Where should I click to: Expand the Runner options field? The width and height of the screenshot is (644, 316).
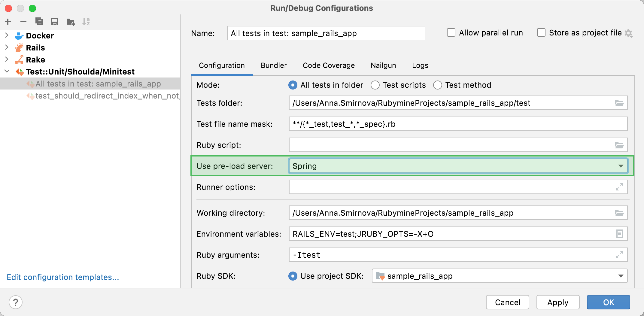point(619,187)
